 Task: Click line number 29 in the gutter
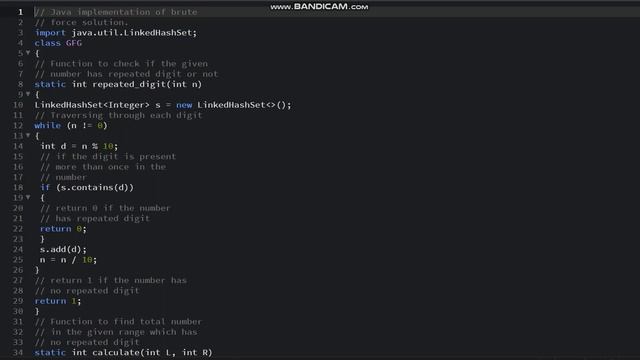tap(18, 301)
